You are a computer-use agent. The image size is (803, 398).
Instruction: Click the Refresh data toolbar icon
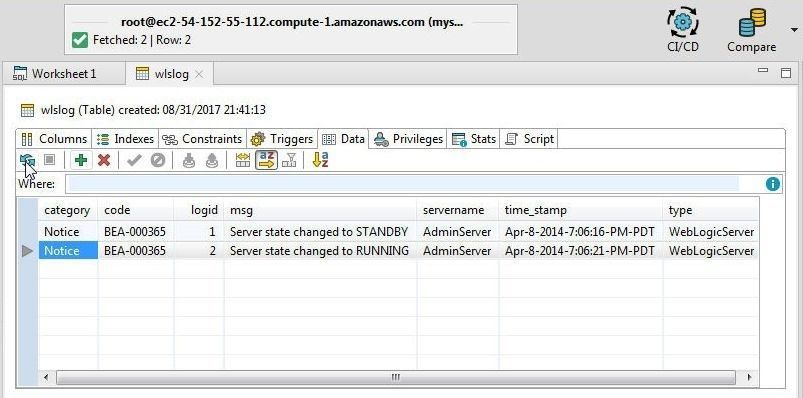[27, 160]
